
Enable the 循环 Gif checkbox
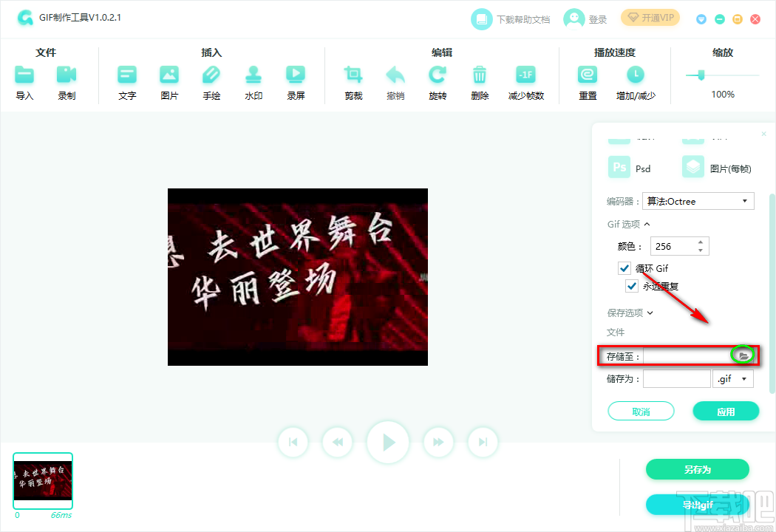click(624, 267)
